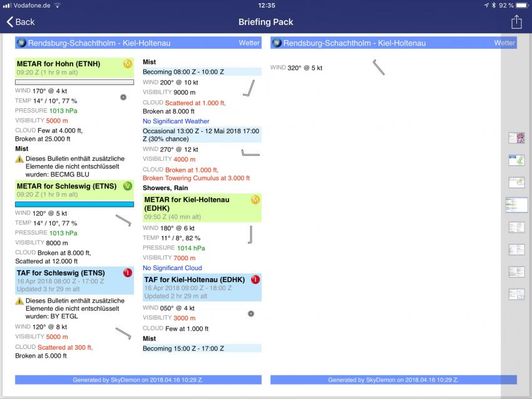
Task: Tap the globe icon in right page header
Action: click(277, 43)
